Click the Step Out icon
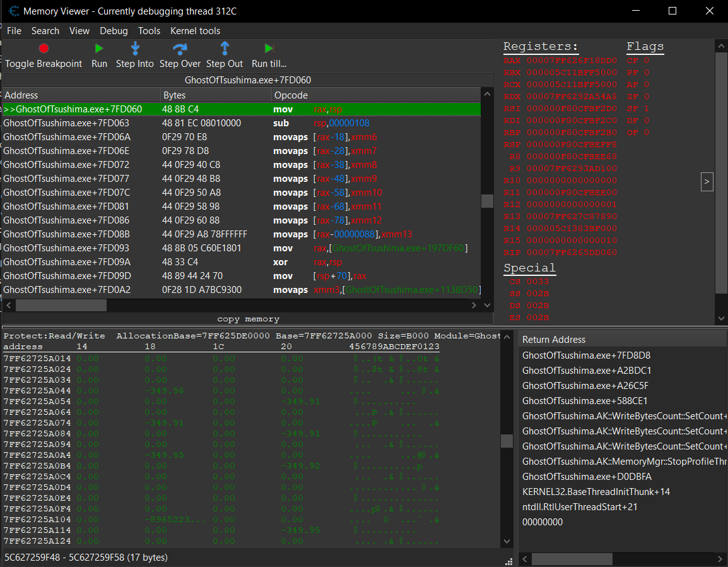The height and width of the screenshot is (567, 728). click(x=225, y=48)
